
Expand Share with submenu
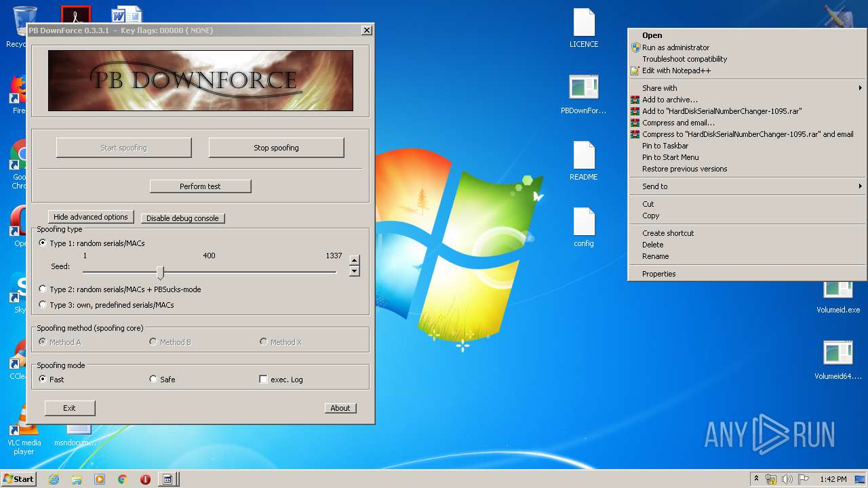tap(747, 88)
